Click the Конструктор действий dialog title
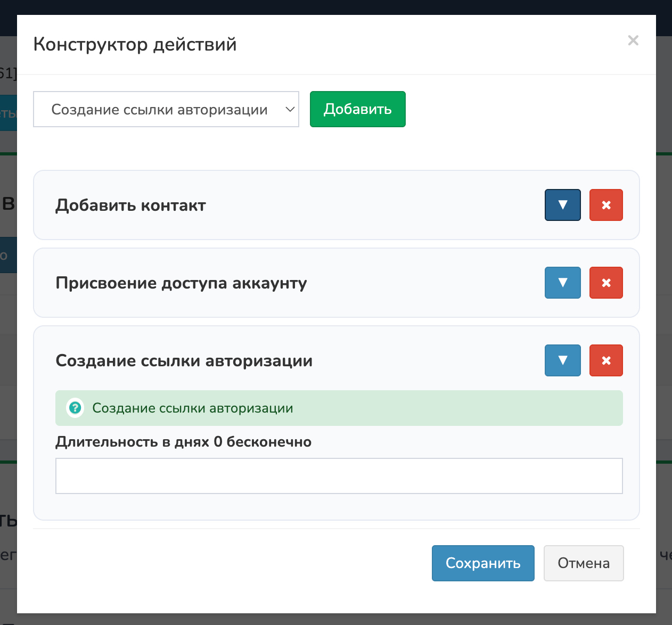This screenshot has width=672, height=625. 135,44
